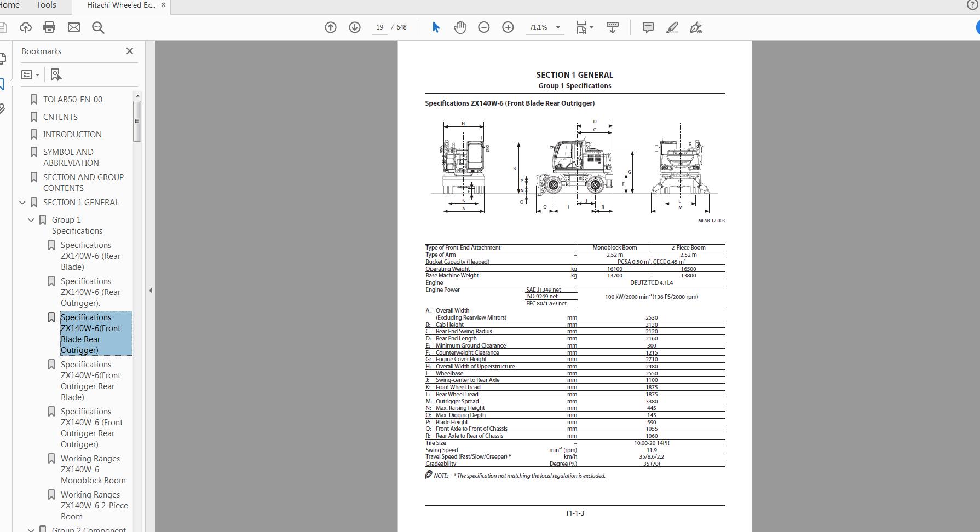Screen dimensions: 980x532
Task: Collapse the SECTION 1 GENERAL bookmark
Action: (22, 203)
